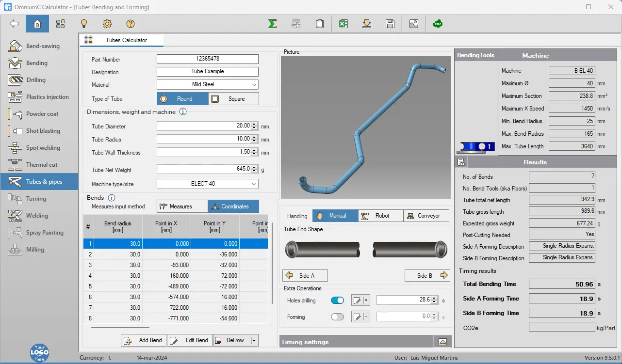
Task: Open the home icon in toolbar
Action: click(37, 24)
